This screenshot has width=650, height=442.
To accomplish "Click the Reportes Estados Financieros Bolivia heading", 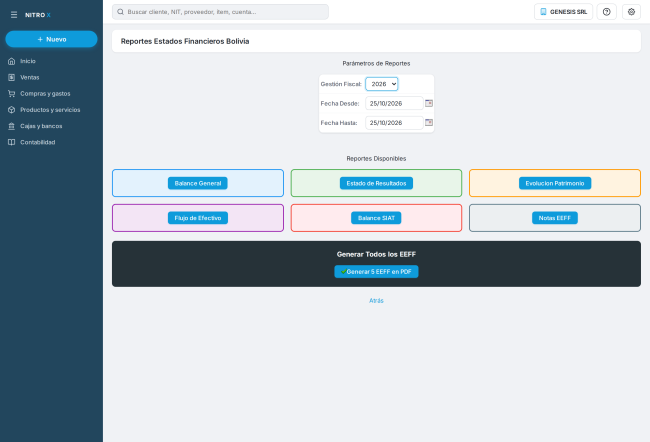I will point(185,41).
